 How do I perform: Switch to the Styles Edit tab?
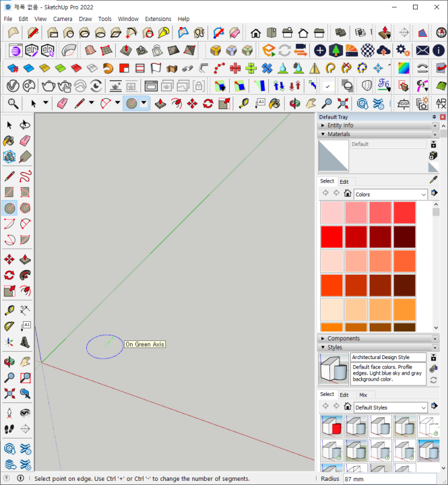344,395
